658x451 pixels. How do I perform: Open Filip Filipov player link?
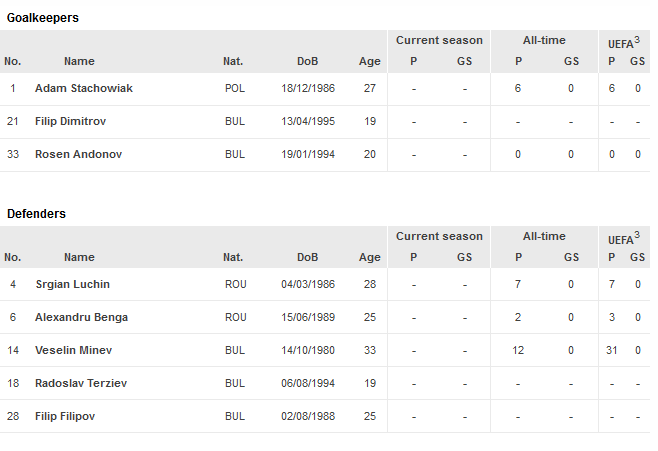tap(65, 417)
